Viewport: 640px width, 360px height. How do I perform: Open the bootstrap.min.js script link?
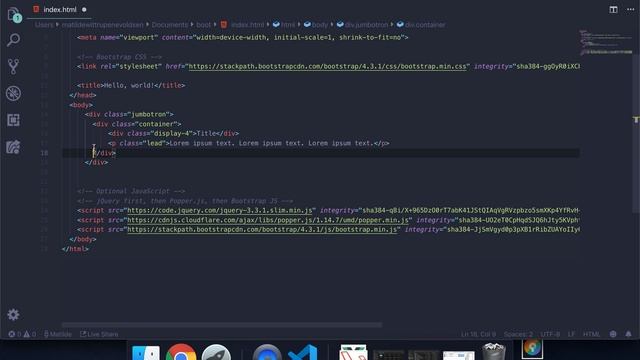(262, 230)
